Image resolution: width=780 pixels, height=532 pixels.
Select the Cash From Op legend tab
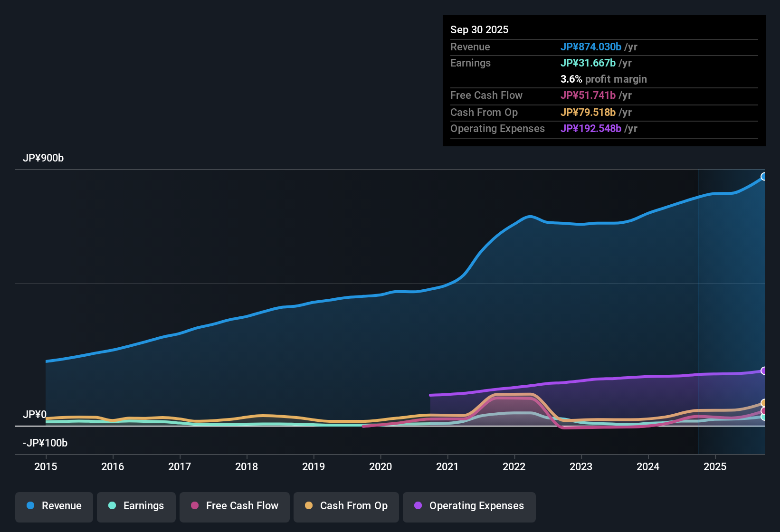(x=346, y=506)
